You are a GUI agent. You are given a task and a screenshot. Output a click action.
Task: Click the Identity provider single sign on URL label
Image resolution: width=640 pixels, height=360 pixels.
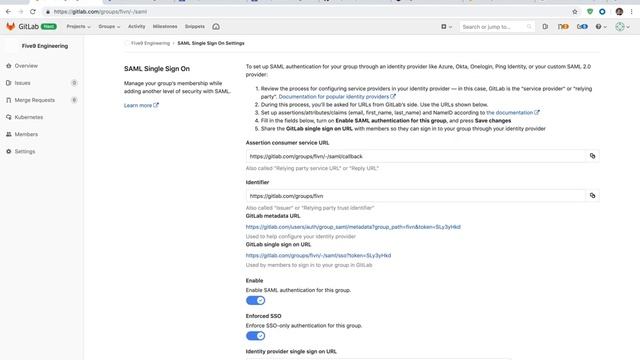pyautogui.click(x=291, y=351)
